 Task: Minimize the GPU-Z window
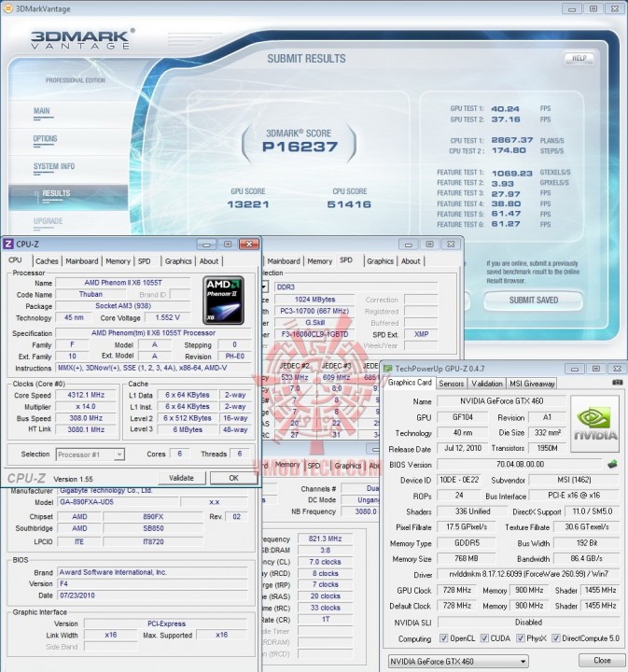(x=575, y=369)
